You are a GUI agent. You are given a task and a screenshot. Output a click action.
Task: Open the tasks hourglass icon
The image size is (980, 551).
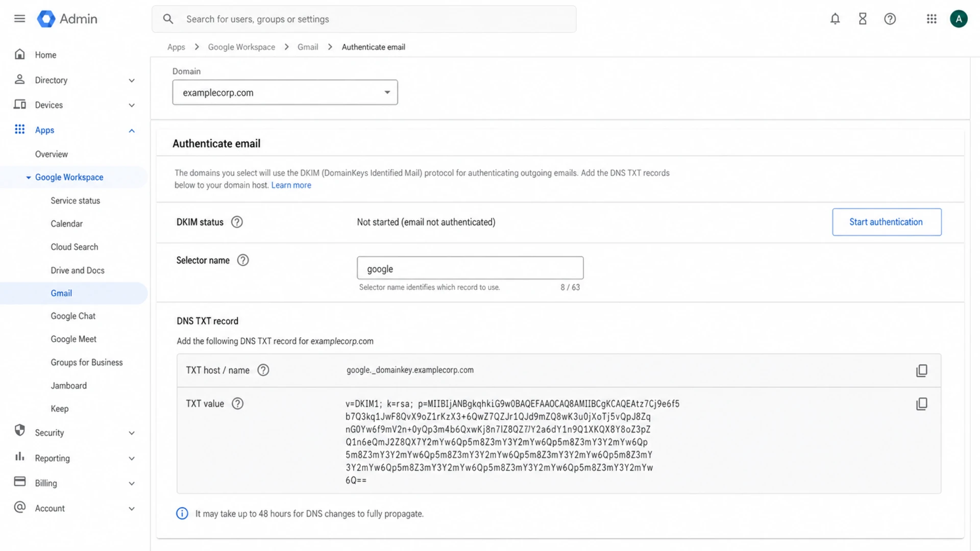863,19
